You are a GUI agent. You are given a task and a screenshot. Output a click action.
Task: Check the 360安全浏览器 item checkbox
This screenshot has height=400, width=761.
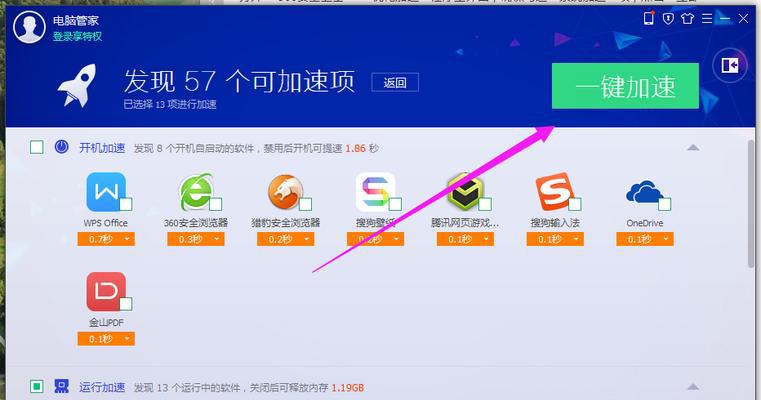[215, 204]
